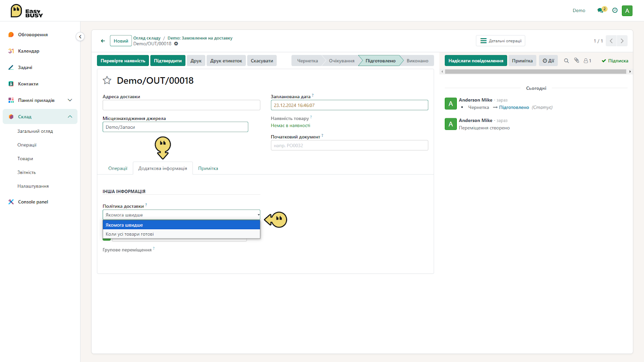Open the Дії actions dropdown
The height and width of the screenshot is (362, 644).
pos(548,61)
